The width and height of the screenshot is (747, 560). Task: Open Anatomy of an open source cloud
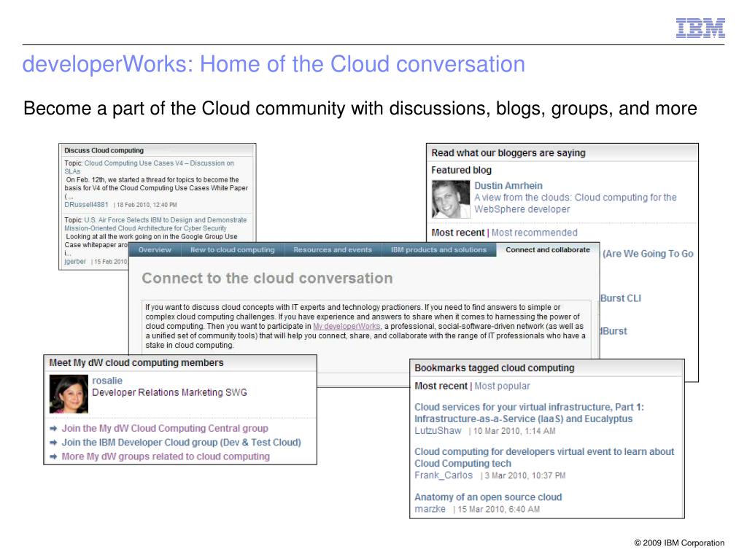tap(488, 497)
